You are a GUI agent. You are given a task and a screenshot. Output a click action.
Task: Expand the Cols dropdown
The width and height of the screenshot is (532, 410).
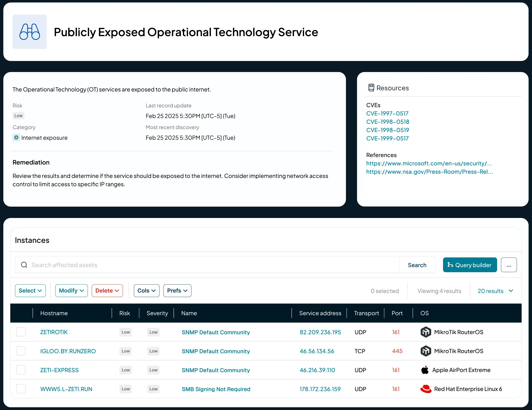coord(146,291)
